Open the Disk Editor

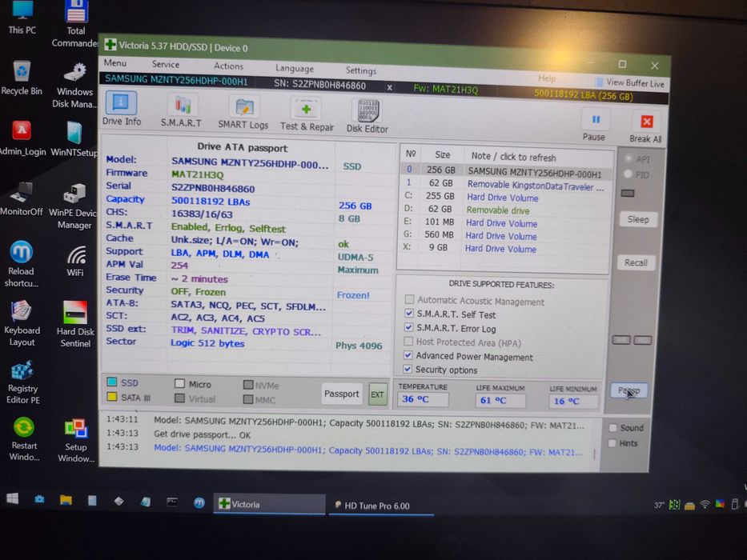(x=367, y=116)
